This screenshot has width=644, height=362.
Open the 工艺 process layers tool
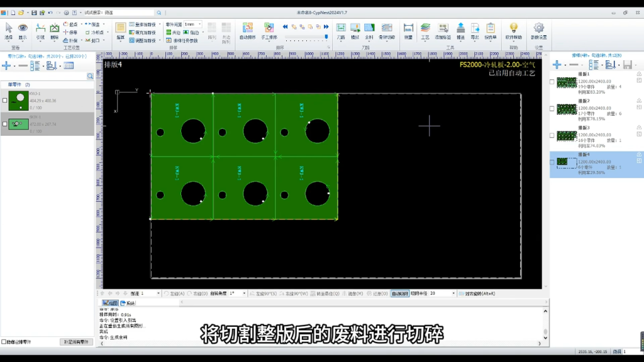tap(425, 31)
